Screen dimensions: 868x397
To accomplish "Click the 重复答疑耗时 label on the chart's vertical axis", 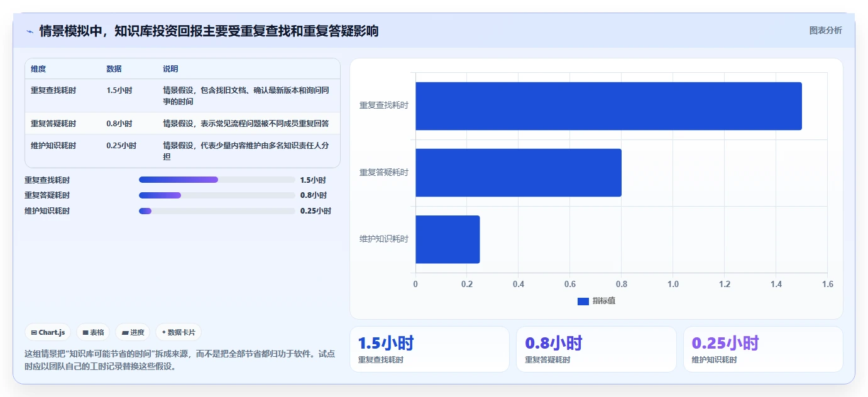I will pos(384,172).
